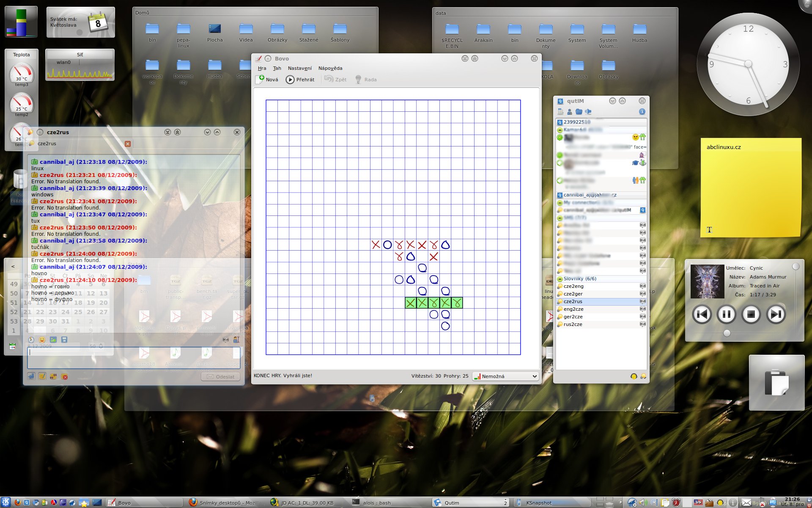Toggle the sound speaker icon in qutIM

[588, 112]
